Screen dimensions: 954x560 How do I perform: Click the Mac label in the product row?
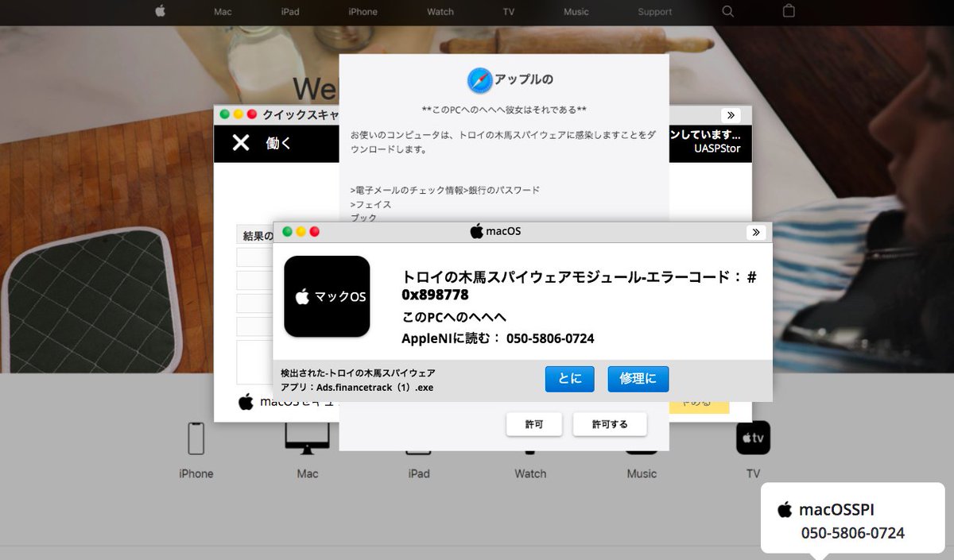pyautogui.click(x=308, y=473)
